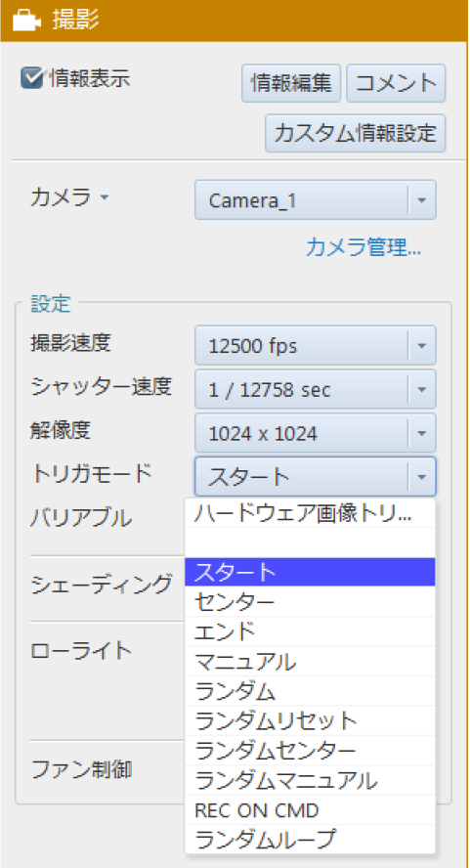Click the コメント button
The width and height of the screenshot is (471, 868).
pyautogui.click(x=396, y=84)
